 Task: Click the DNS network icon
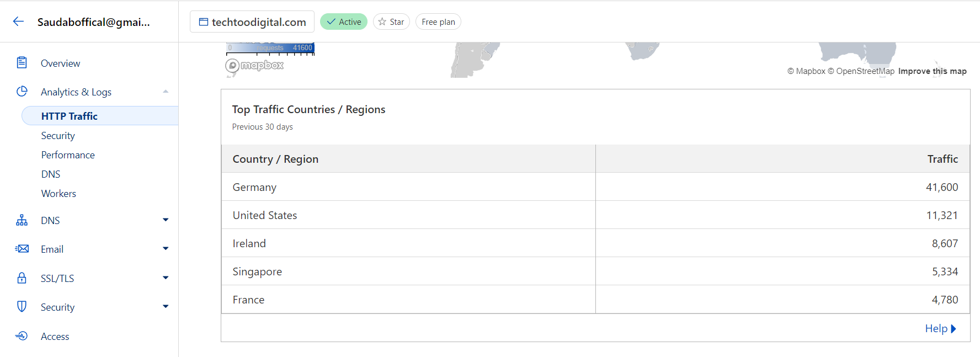[22, 220]
